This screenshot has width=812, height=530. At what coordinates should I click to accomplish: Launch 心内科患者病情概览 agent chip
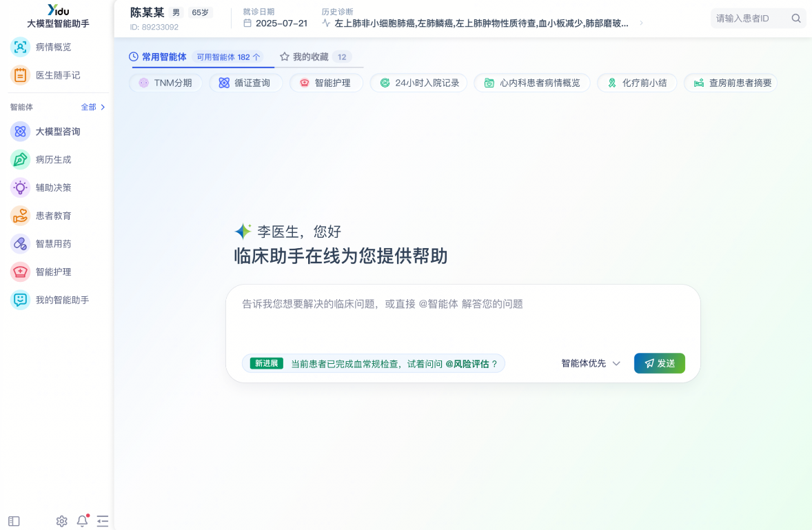(x=532, y=83)
